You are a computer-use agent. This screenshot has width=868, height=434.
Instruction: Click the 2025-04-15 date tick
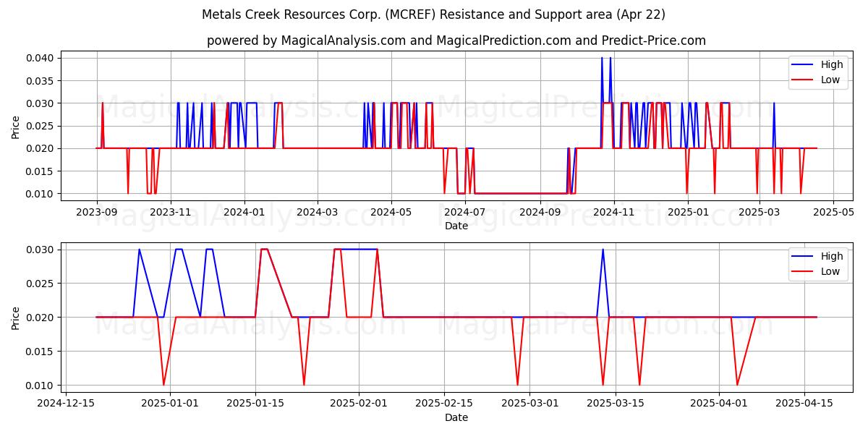(804, 403)
